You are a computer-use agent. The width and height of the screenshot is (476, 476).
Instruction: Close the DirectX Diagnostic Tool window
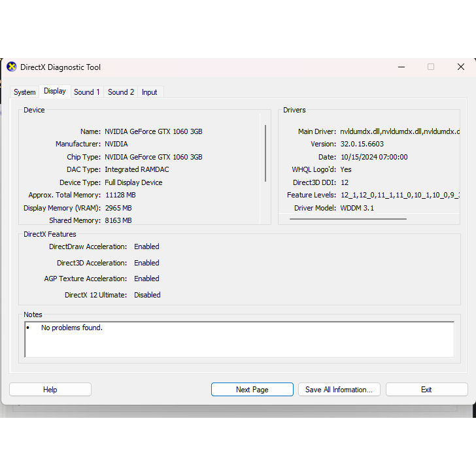461,67
